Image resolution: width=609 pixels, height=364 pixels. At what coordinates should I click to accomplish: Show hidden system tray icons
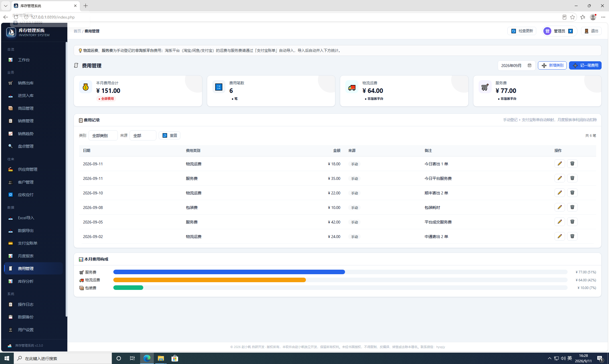coord(549,358)
